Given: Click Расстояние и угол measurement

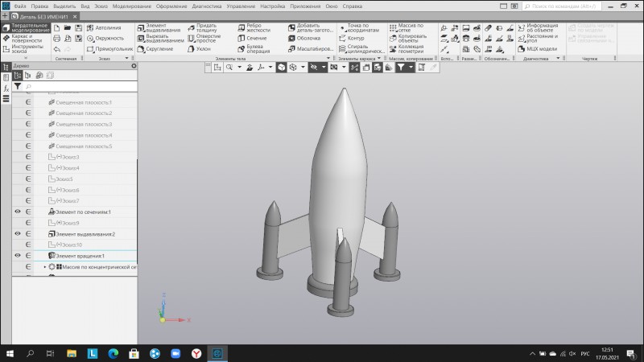Looking at the screenshot, I should point(538,38).
